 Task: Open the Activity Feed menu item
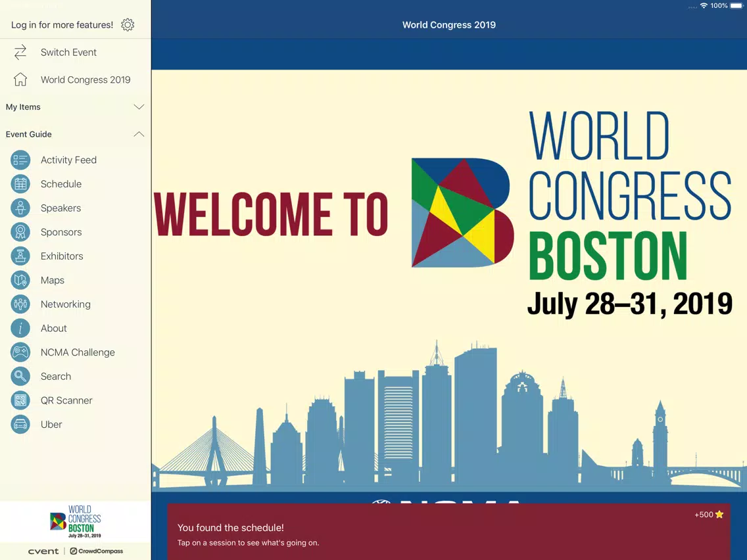pyautogui.click(x=68, y=160)
